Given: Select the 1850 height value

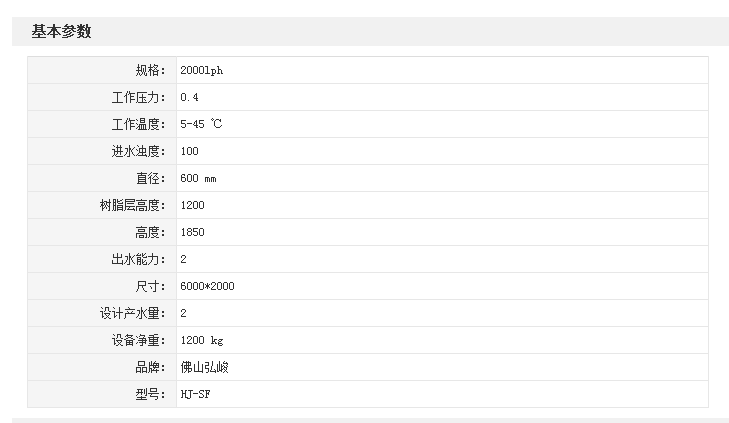Looking at the screenshot, I should (x=192, y=232).
